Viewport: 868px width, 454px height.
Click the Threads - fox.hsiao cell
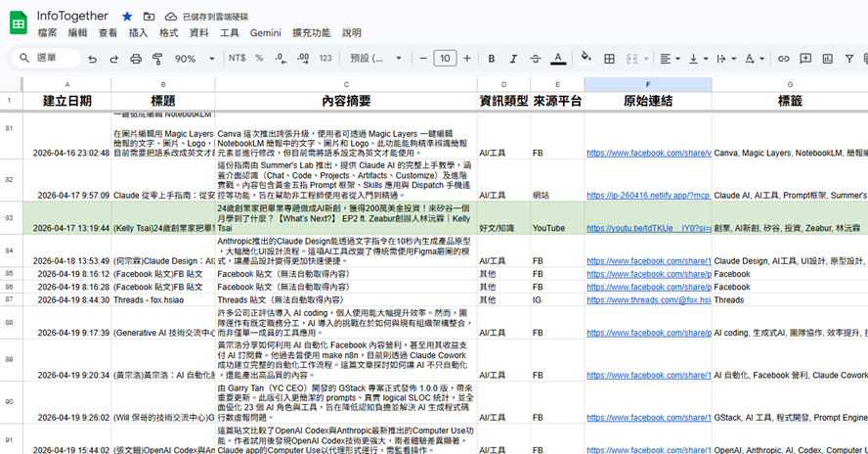click(163, 300)
